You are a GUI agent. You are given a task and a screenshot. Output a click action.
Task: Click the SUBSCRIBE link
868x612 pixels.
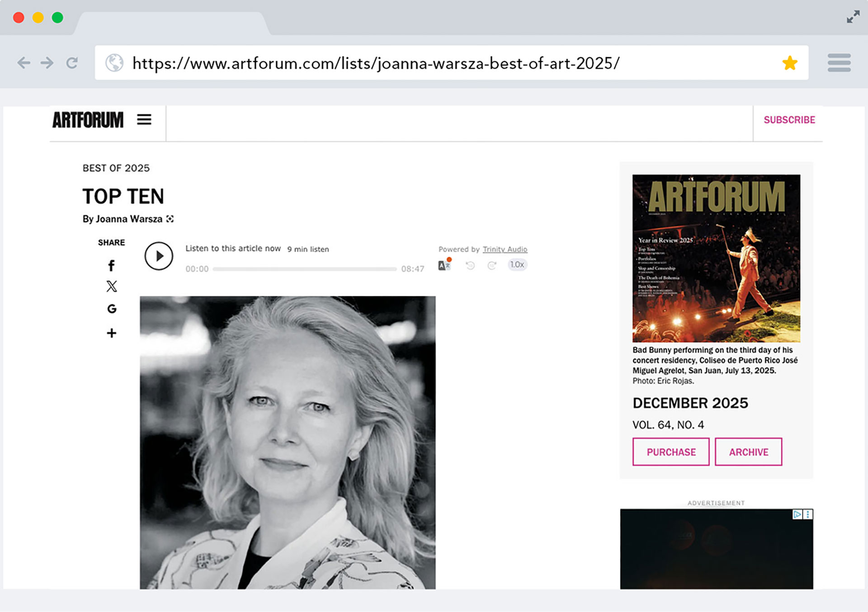point(789,120)
